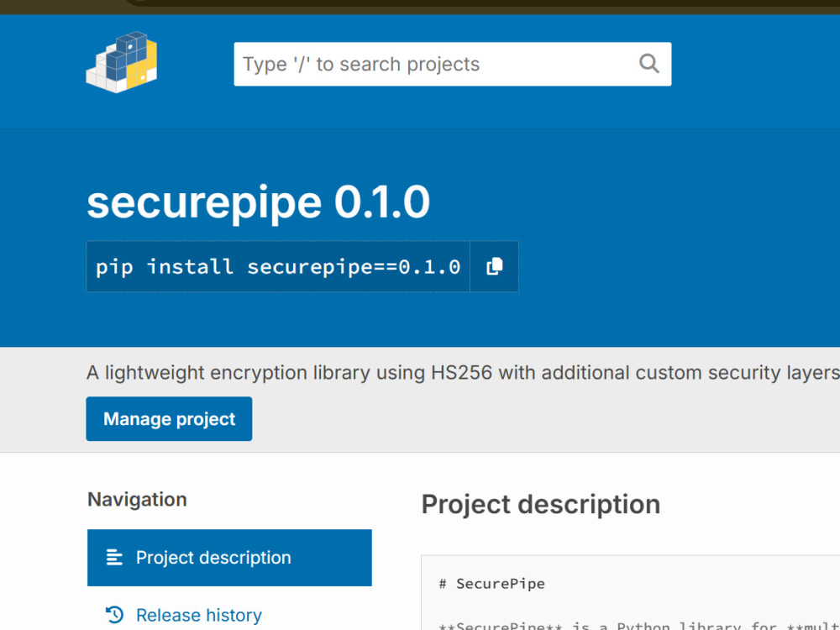Select the PyPI blocks logo image

[x=121, y=62]
